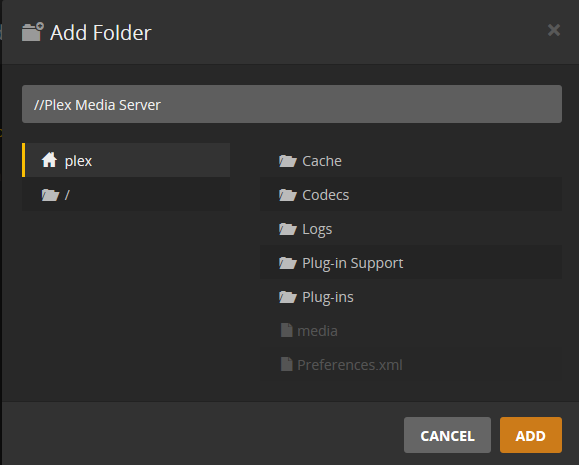
Task: Click the Cache folder icon
Action: coord(288,161)
